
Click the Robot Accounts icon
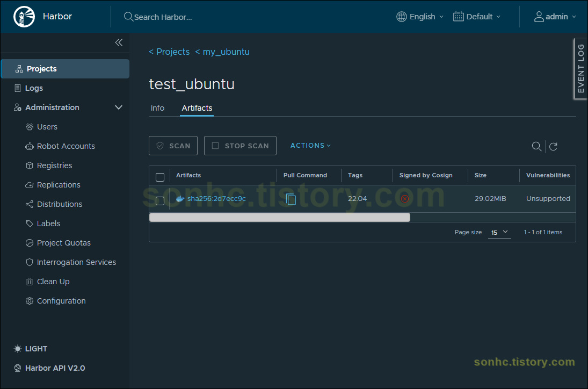pos(29,146)
